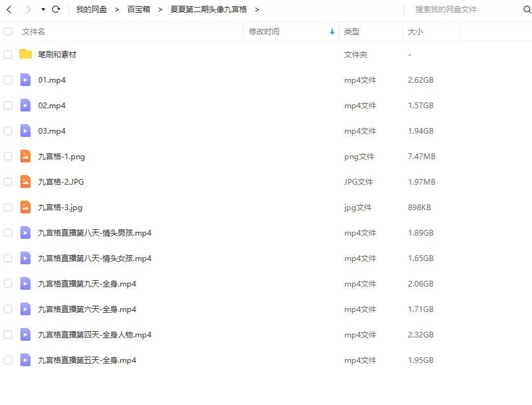Navigate to 百宝箱 in breadcrumb

139,10
